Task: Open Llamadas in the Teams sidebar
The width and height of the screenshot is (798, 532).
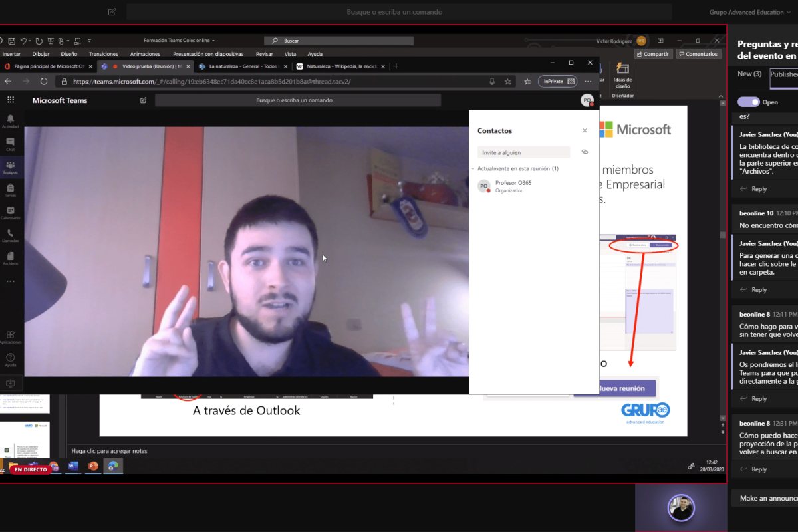Action: pos(10,235)
